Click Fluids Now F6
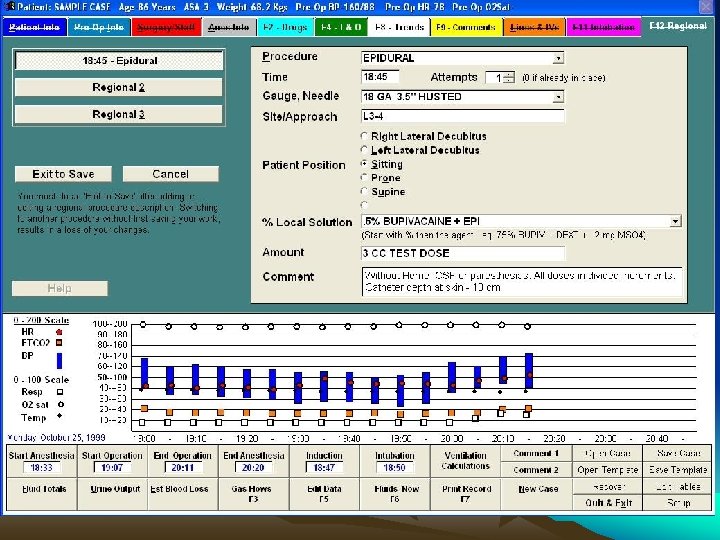The width and height of the screenshot is (720, 540). pyautogui.click(x=395, y=494)
